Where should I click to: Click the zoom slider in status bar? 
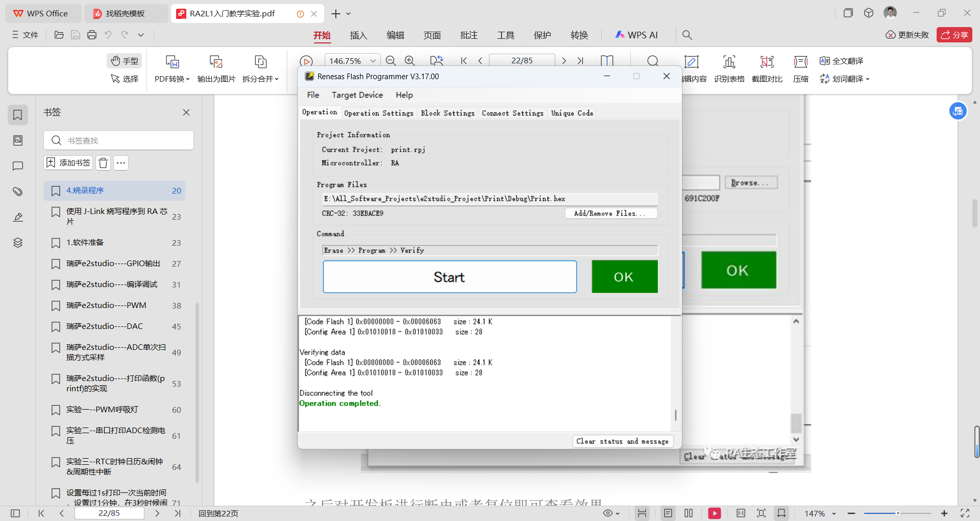(x=898, y=513)
